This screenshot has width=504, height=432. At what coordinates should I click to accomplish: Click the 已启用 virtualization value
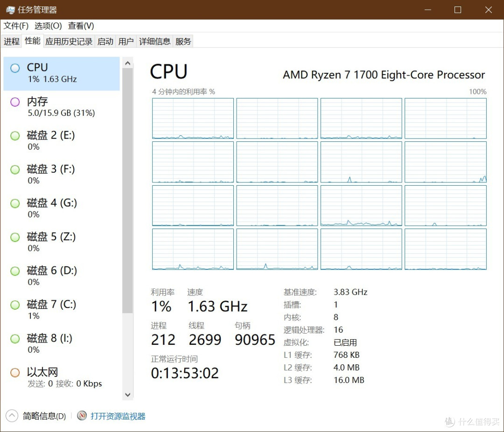(x=345, y=342)
